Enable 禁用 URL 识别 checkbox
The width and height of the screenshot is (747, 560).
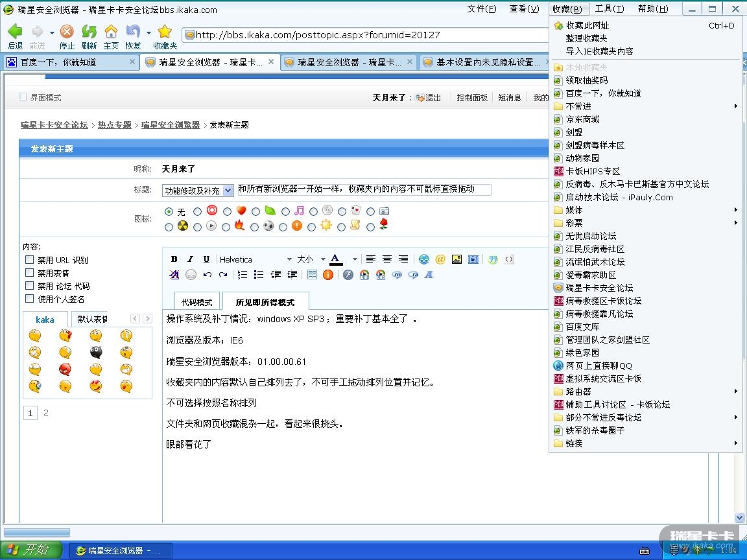(x=30, y=259)
